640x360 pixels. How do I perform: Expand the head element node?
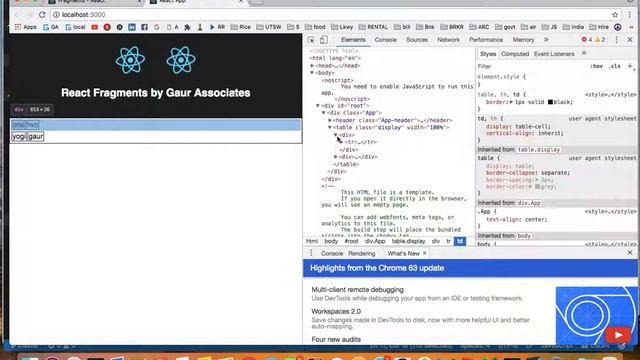312,66
